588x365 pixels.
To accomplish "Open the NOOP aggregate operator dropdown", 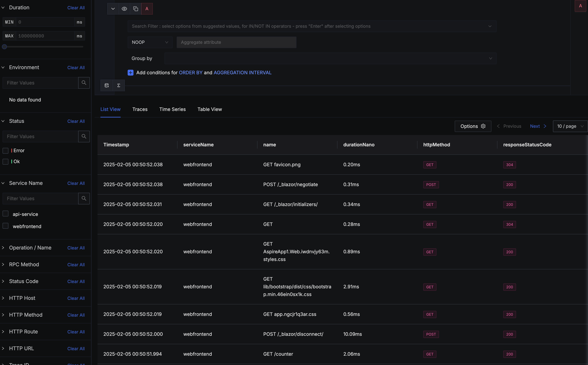I will coord(150,42).
